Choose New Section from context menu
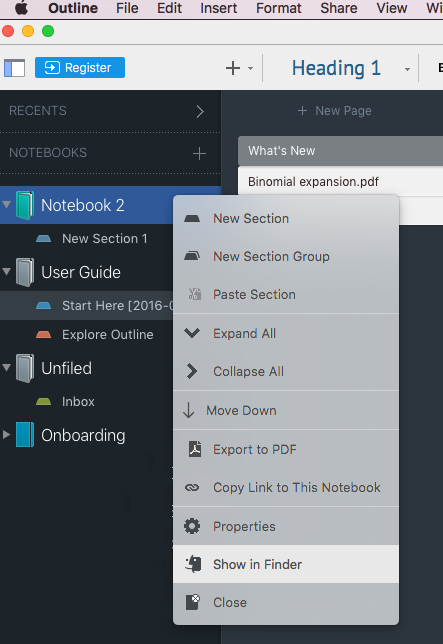Viewport: 443px width, 644px height. (x=286, y=218)
